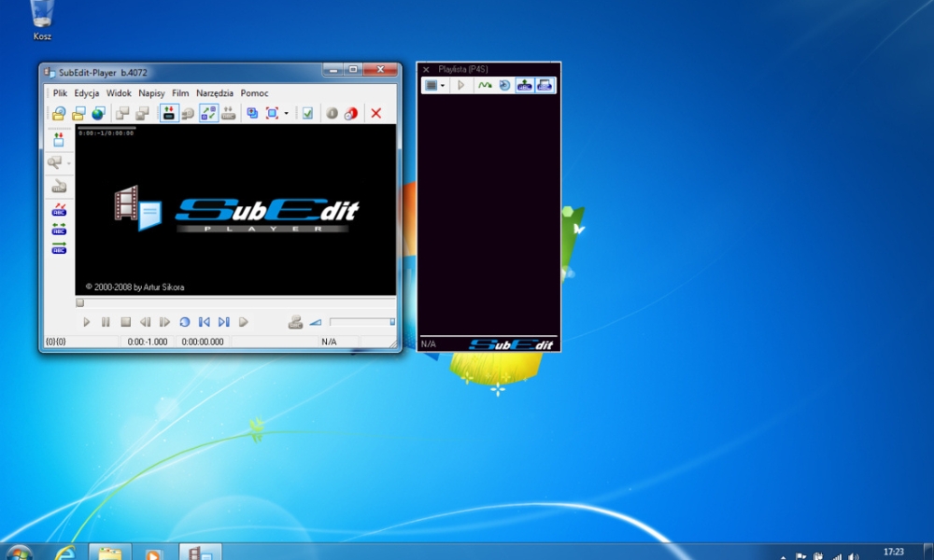934x560 pixels.
Task: Toggle the green arrows with checkmark toolbar button
Action: (x=208, y=113)
